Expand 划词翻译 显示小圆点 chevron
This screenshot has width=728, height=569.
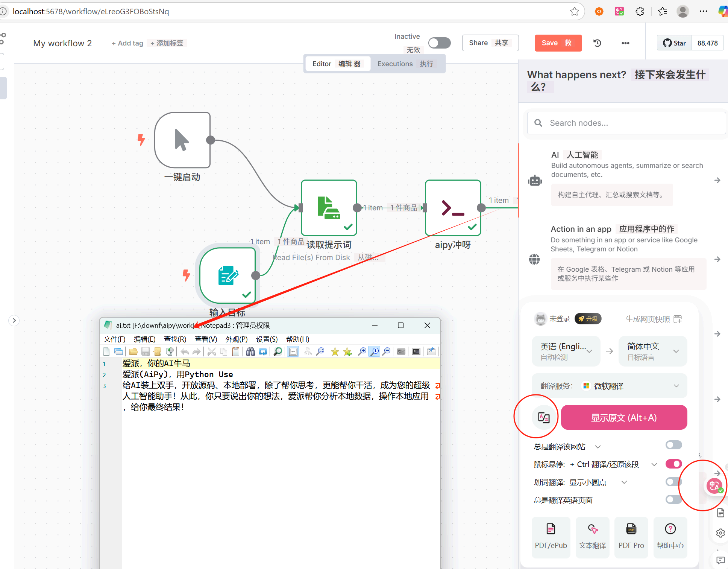point(624,482)
